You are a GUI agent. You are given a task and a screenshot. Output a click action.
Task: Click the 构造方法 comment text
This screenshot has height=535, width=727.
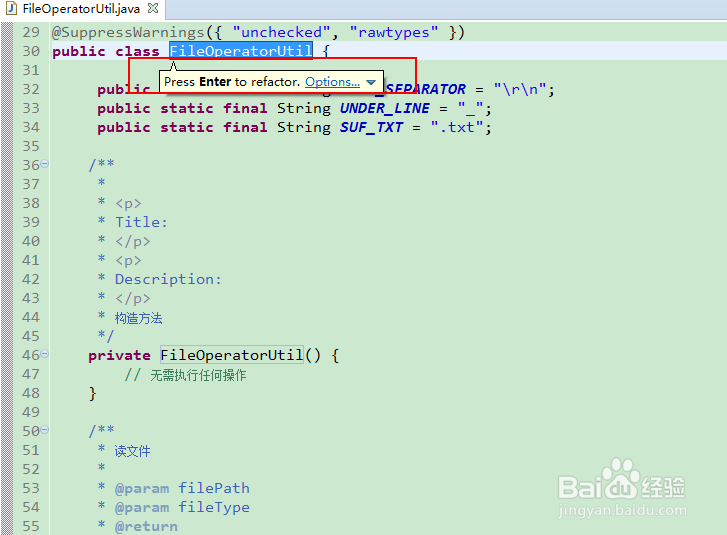click(x=138, y=318)
